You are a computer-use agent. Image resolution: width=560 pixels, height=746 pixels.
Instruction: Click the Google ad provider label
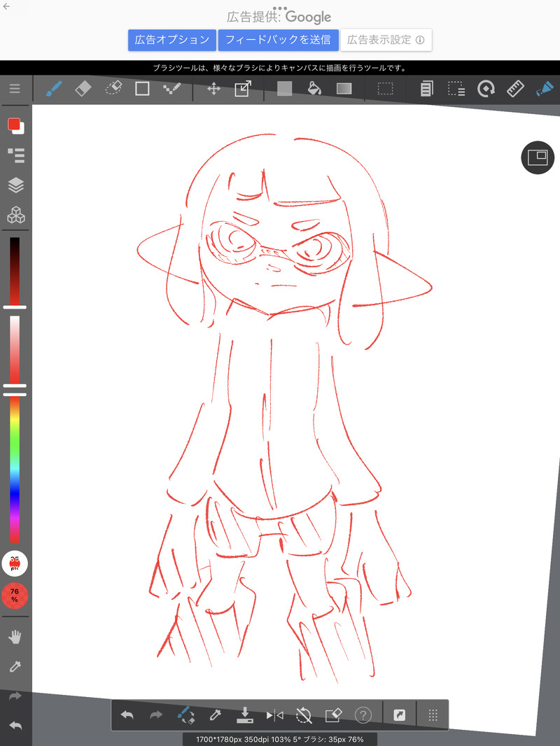(x=279, y=17)
